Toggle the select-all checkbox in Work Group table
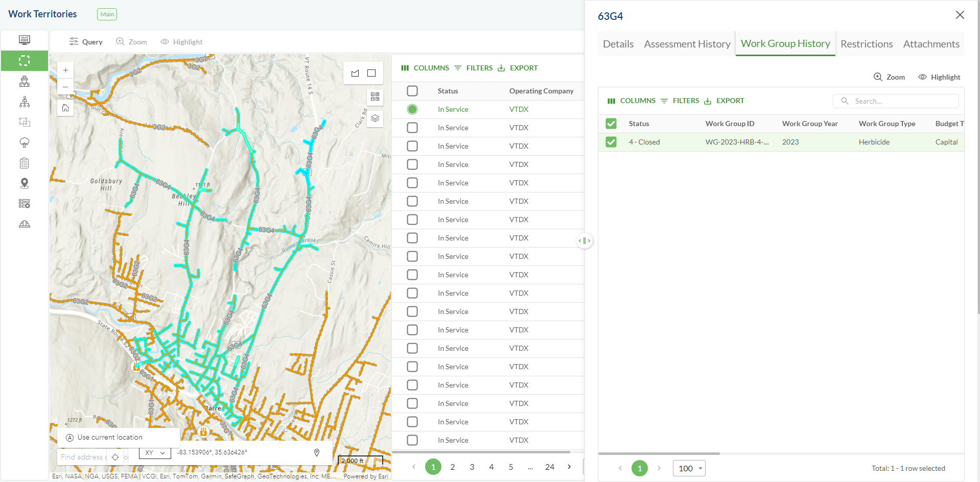The height and width of the screenshot is (482, 980). (x=611, y=124)
